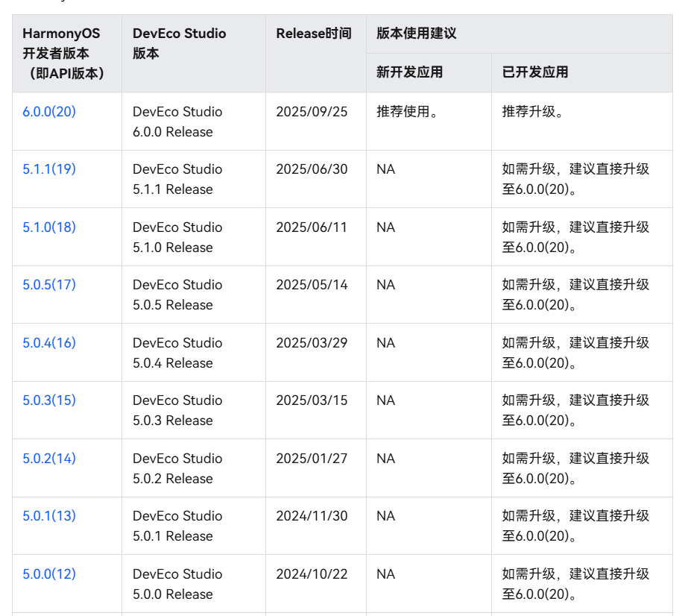
Task: Open the 5.0.3(15) version link
Action: tap(49, 400)
